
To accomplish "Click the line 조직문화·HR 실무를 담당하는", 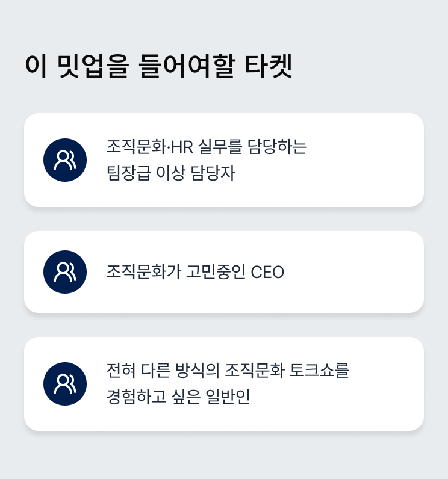I will pyautogui.click(x=207, y=147).
